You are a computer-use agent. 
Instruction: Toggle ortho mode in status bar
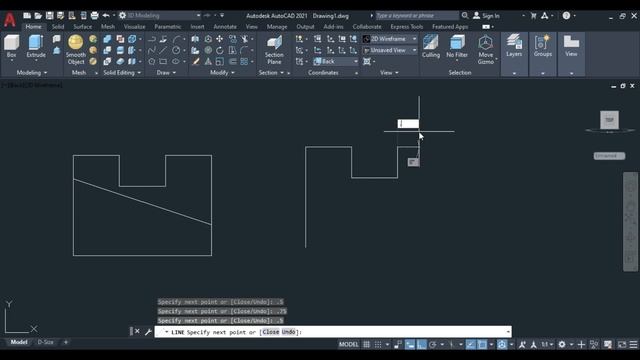[422, 344]
